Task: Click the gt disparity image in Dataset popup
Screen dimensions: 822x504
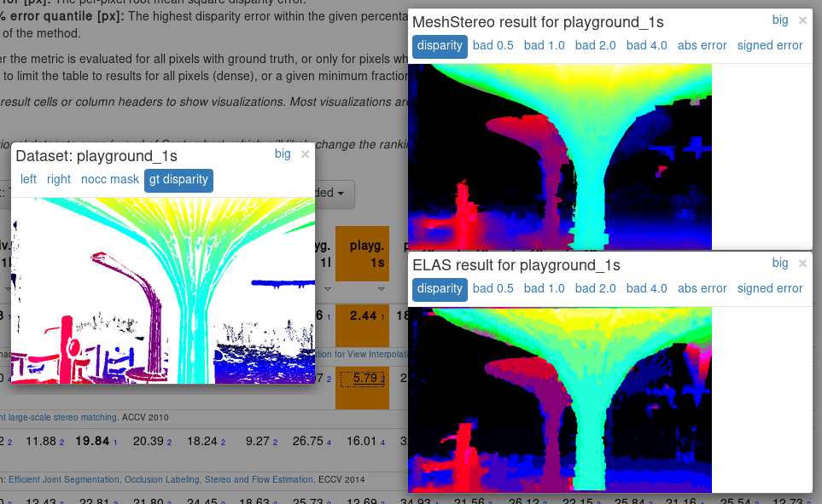Action: pyautogui.click(x=163, y=291)
